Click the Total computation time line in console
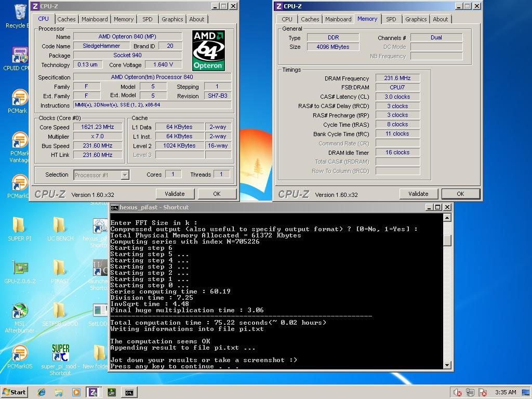Image resolution: width=532 pixels, height=399 pixels. (x=218, y=323)
